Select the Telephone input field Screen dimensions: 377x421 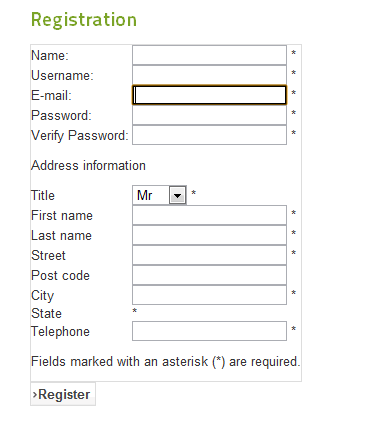[209, 331]
